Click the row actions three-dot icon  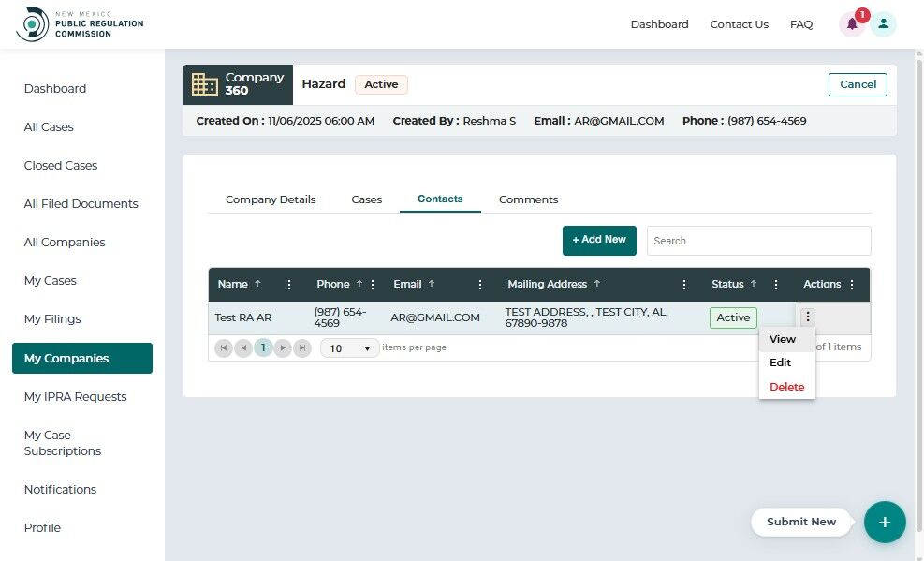(x=807, y=317)
